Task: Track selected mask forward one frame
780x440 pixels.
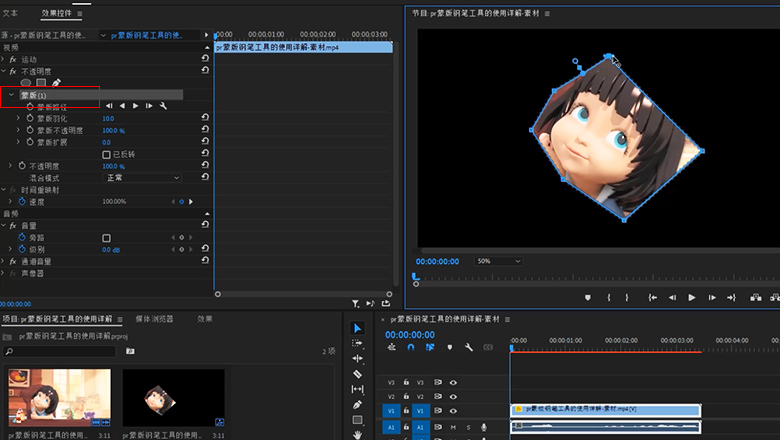Action: tap(149, 106)
